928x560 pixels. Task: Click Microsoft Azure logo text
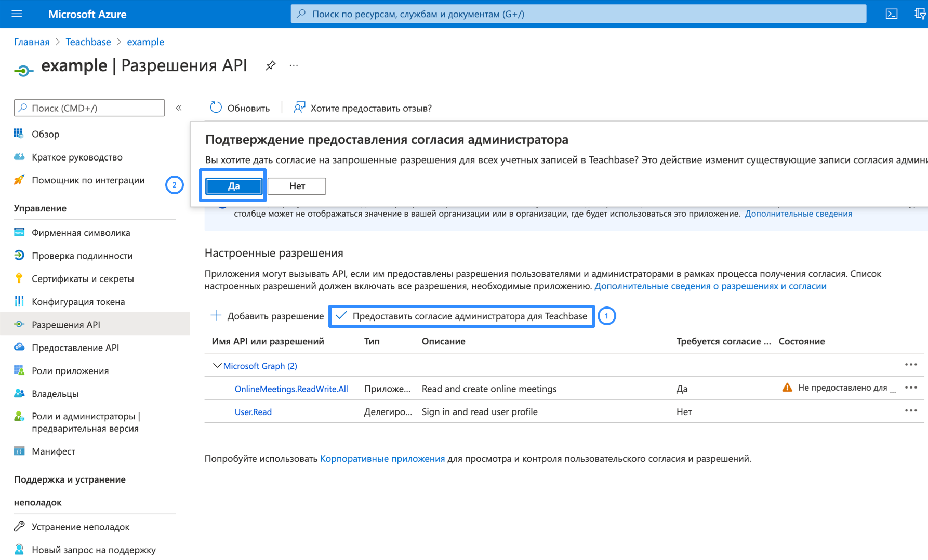87,14
